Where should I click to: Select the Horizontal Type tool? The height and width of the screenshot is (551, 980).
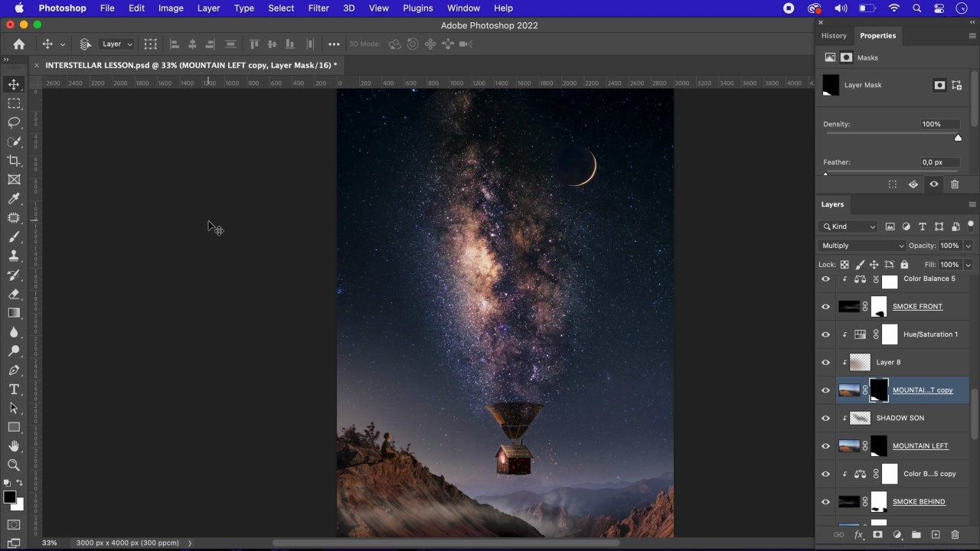[14, 390]
